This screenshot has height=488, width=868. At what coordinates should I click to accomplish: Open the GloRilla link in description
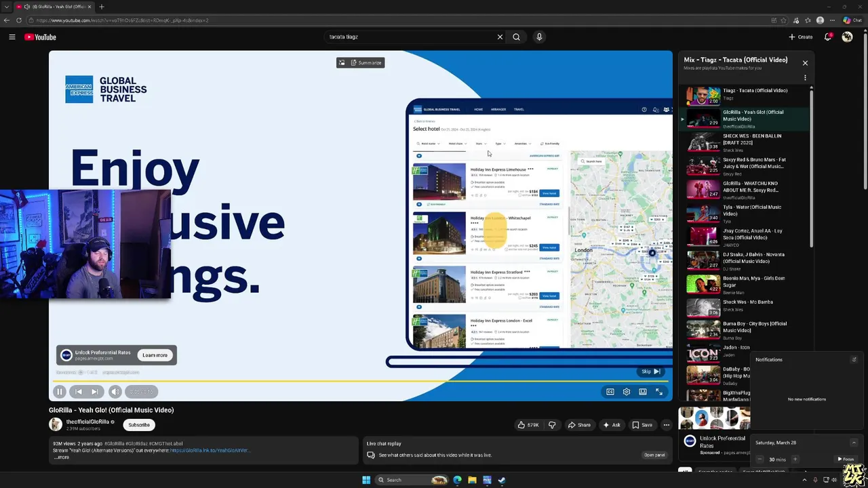pos(209,450)
